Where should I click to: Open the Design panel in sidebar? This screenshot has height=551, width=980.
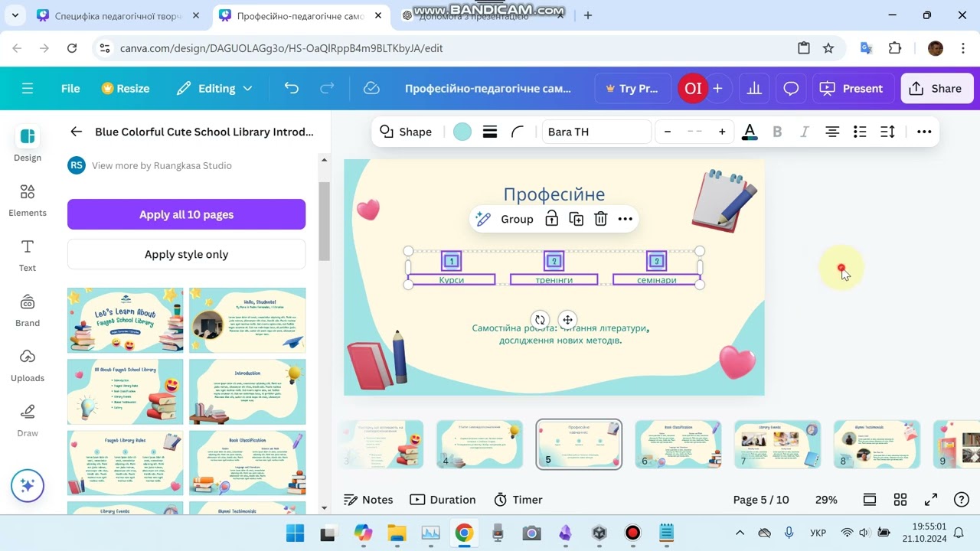pos(28,145)
